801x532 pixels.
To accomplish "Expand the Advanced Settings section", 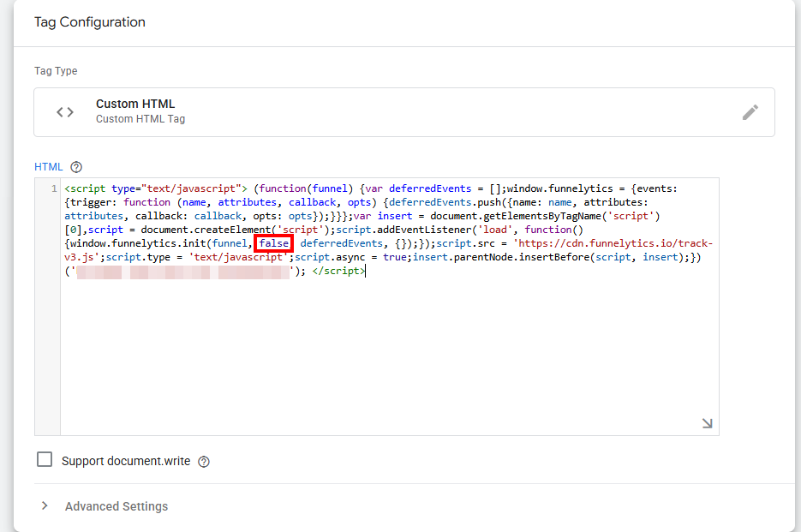I will click(45, 506).
